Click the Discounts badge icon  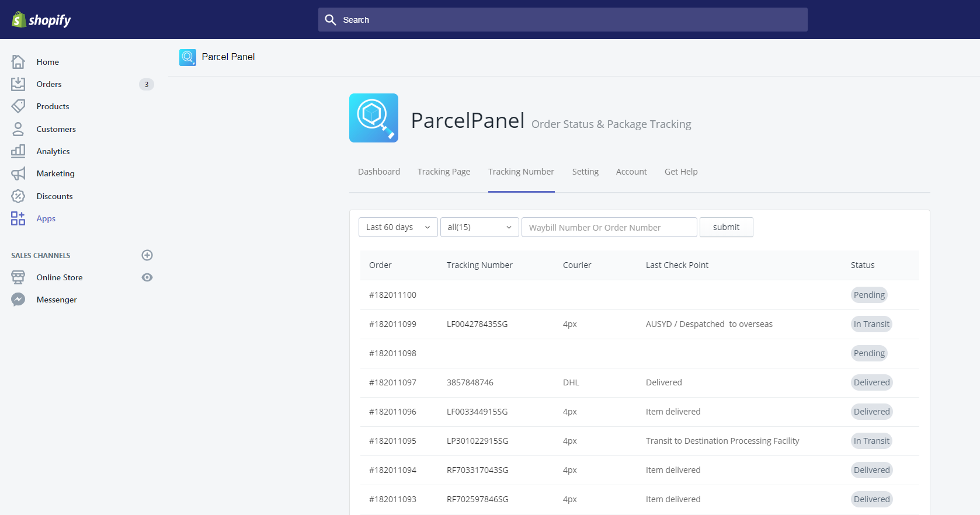click(x=18, y=196)
